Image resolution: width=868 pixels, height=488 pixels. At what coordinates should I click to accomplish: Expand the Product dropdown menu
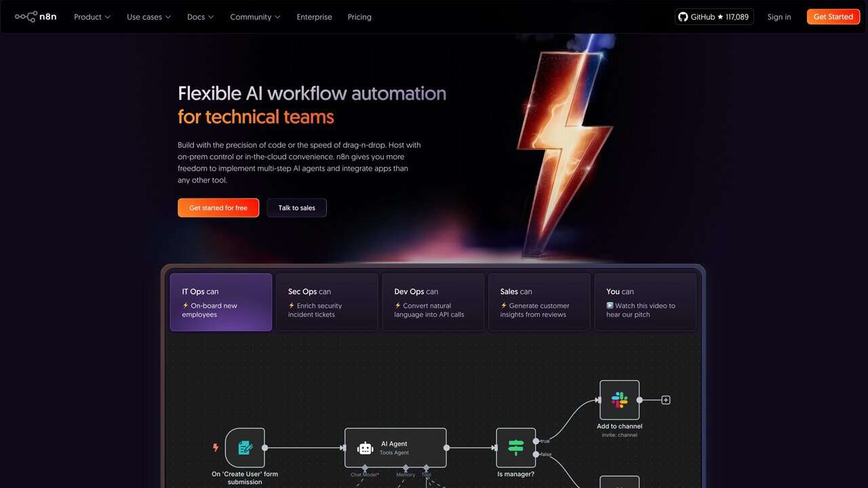point(92,17)
